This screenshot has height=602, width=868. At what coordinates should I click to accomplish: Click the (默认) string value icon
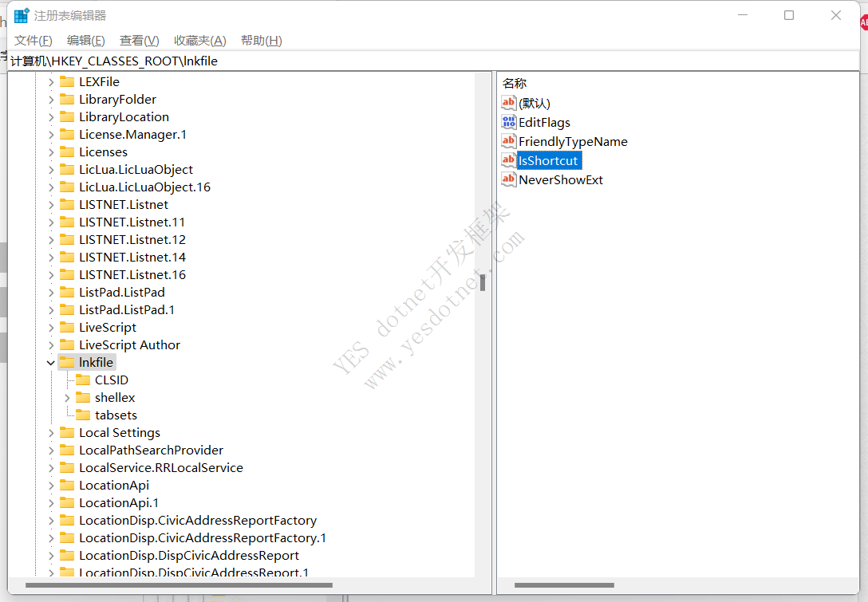coord(509,102)
